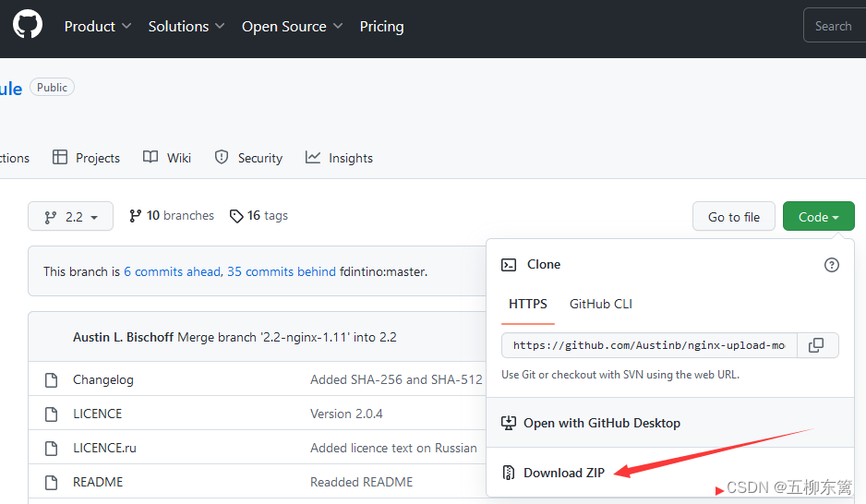Image resolution: width=866 pixels, height=504 pixels.
Task: Click the green Code button
Action: [x=819, y=216]
